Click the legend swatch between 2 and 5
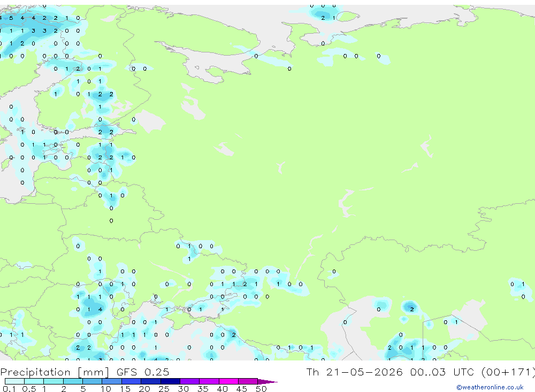Viewport: 535px width, 392px height. tap(73, 381)
